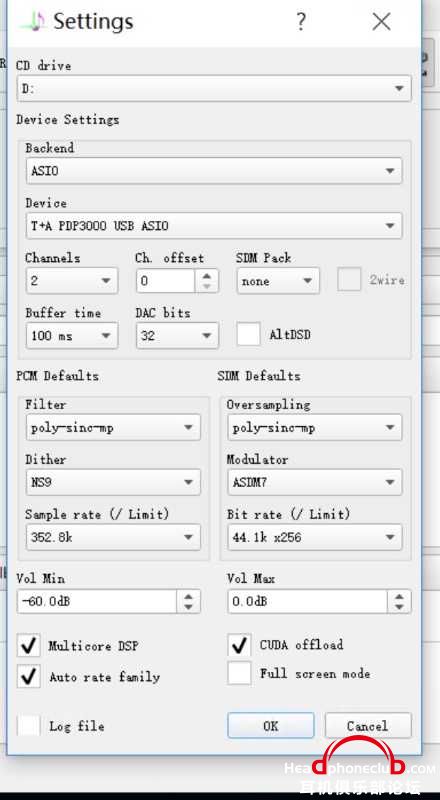440x800 pixels.
Task: Uncheck the Auto rate family option
Action: pos(29,677)
